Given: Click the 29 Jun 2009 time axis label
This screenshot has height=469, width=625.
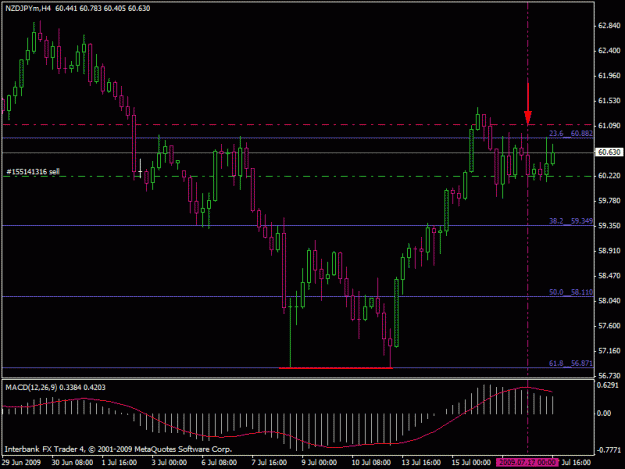Looking at the screenshot, I should click(x=21, y=463).
